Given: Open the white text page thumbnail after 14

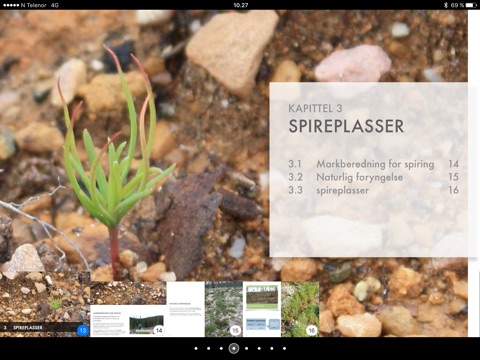Looking at the screenshot, I should (x=186, y=309).
